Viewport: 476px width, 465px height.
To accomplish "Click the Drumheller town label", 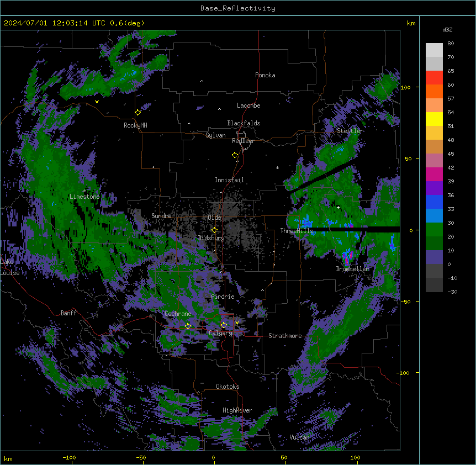I will pos(353,269).
